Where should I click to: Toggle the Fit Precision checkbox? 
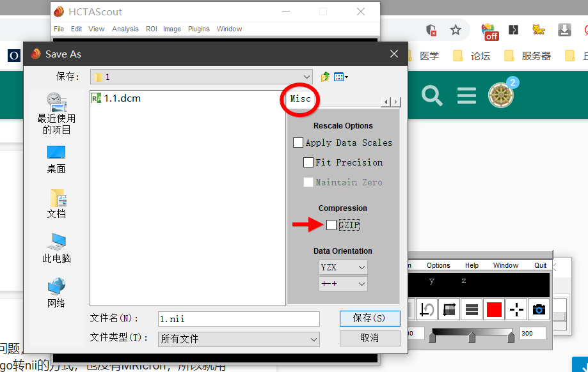pyautogui.click(x=308, y=162)
